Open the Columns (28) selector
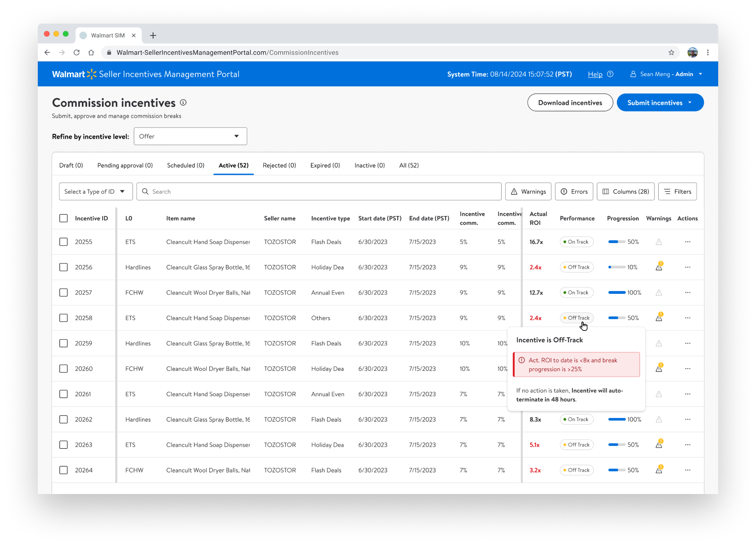 coord(625,191)
